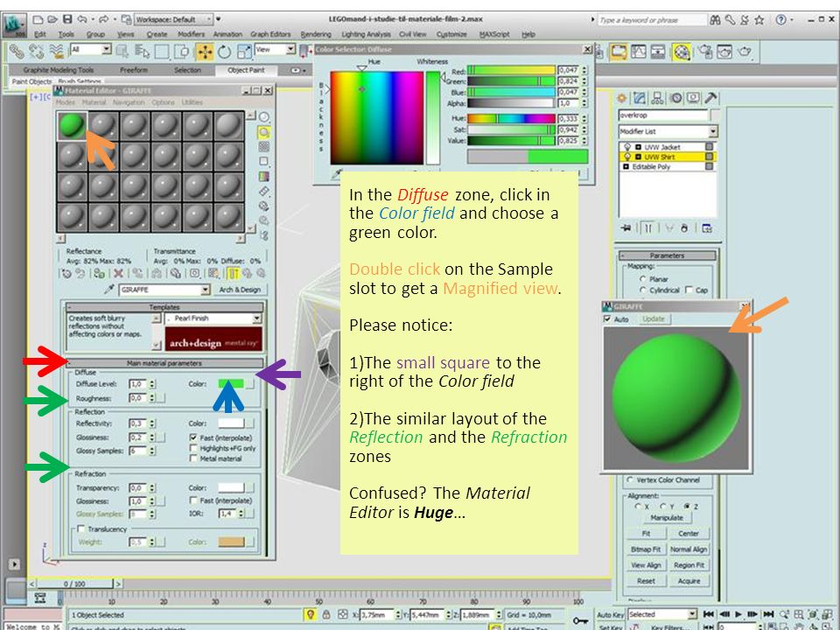Image resolution: width=840 pixels, height=630 pixels.
Task: Save the scene with the floppy disk icon
Action: coord(67,19)
